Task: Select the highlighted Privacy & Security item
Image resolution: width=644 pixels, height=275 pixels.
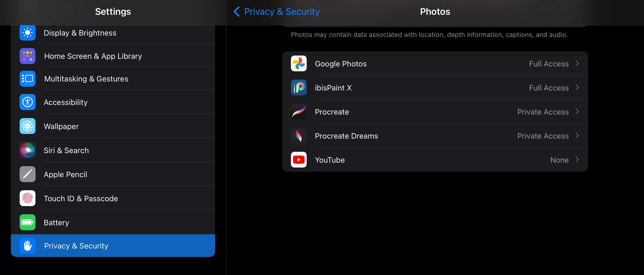Action: click(x=113, y=245)
